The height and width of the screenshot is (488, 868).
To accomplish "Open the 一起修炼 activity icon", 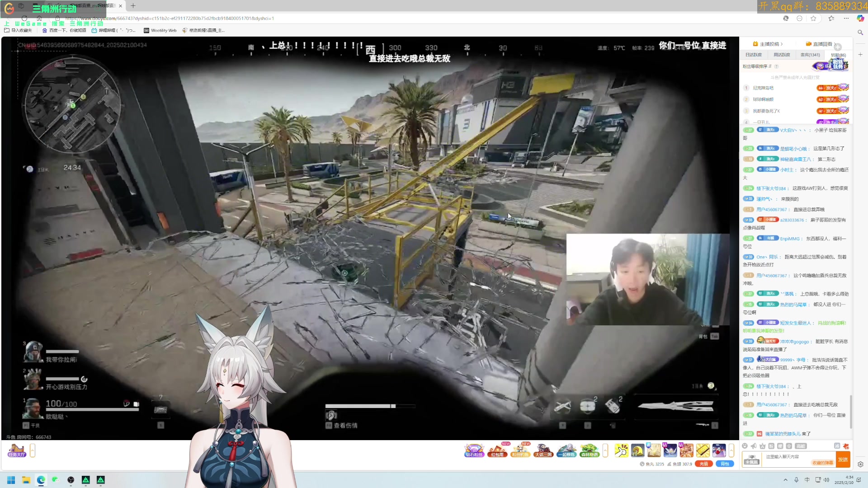I will pos(566,450).
